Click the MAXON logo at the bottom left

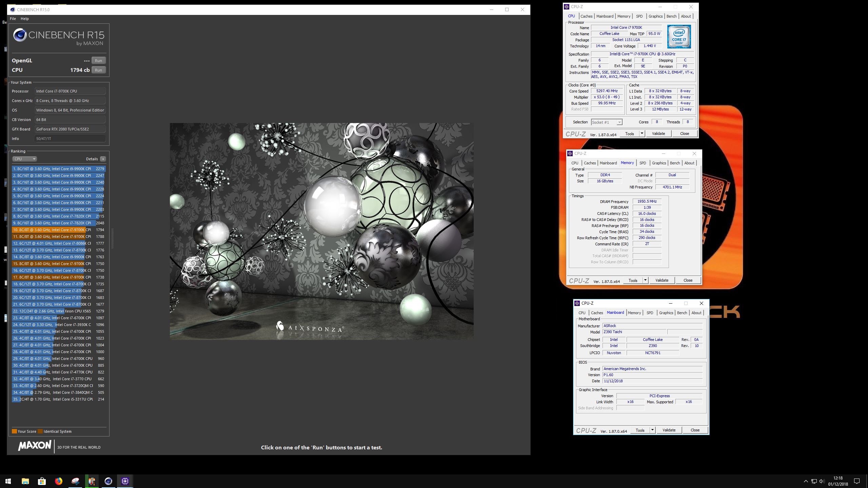(35, 446)
